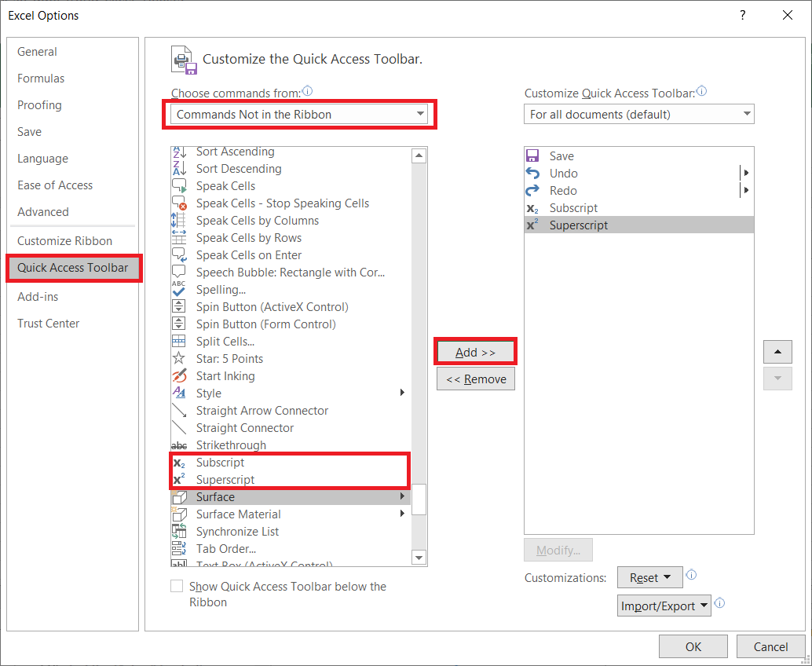Open the Customize Ribbon category
This screenshot has width=812, height=666.
[x=64, y=241]
